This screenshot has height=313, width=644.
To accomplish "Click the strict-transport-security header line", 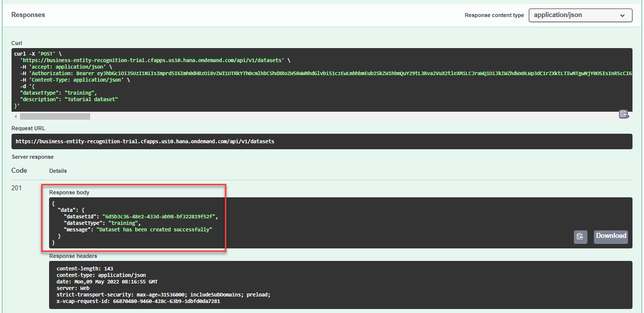I will click(163, 295).
